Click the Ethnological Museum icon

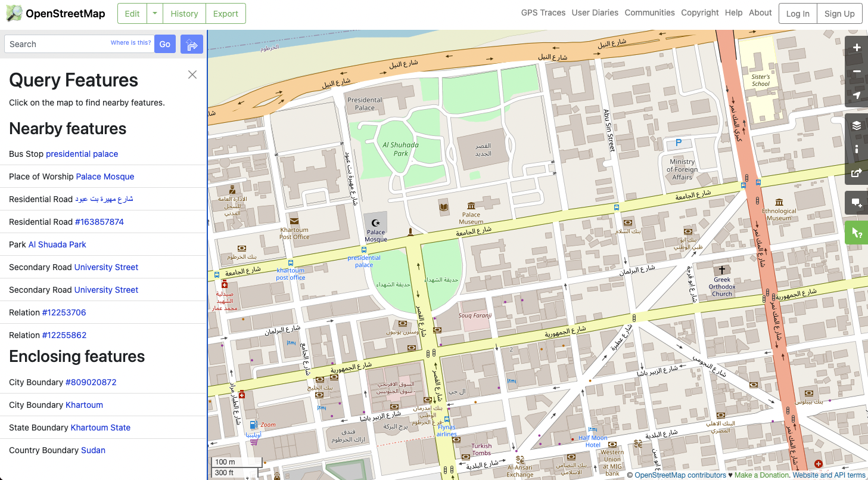tap(779, 203)
